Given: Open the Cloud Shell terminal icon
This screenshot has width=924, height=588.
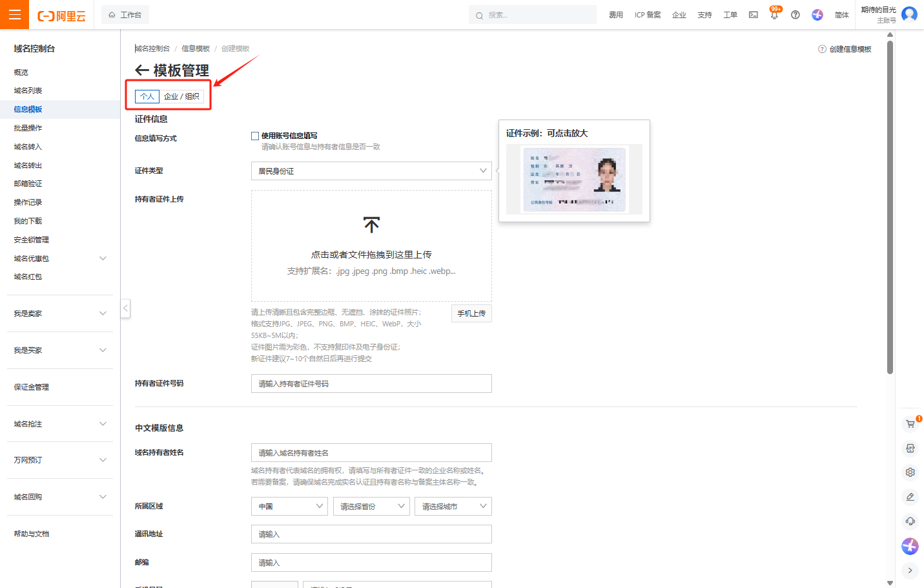Looking at the screenshot, I should click(753, 15).
